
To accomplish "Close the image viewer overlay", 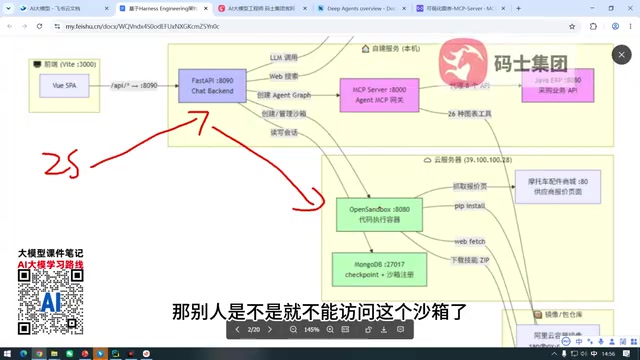I will pos(621,55).
